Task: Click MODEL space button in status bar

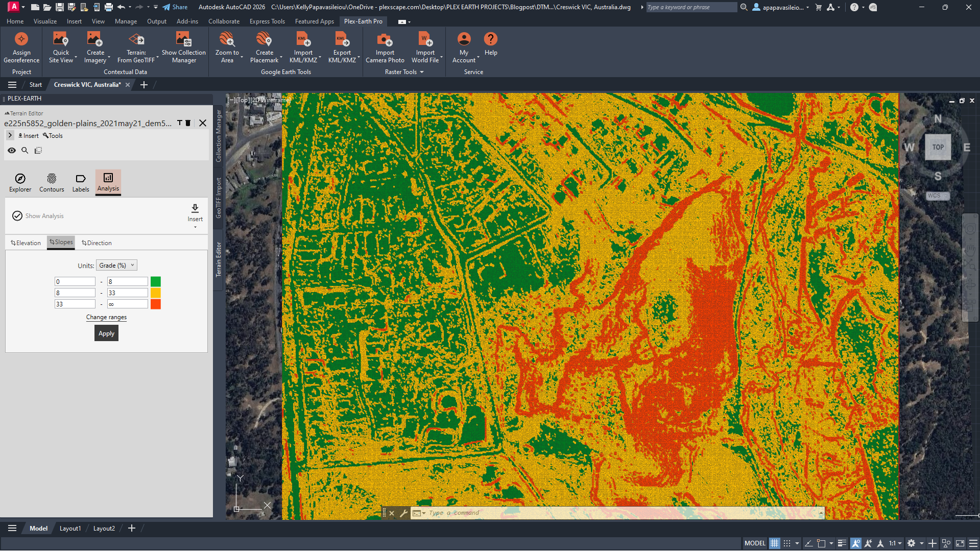Action: 755,543
